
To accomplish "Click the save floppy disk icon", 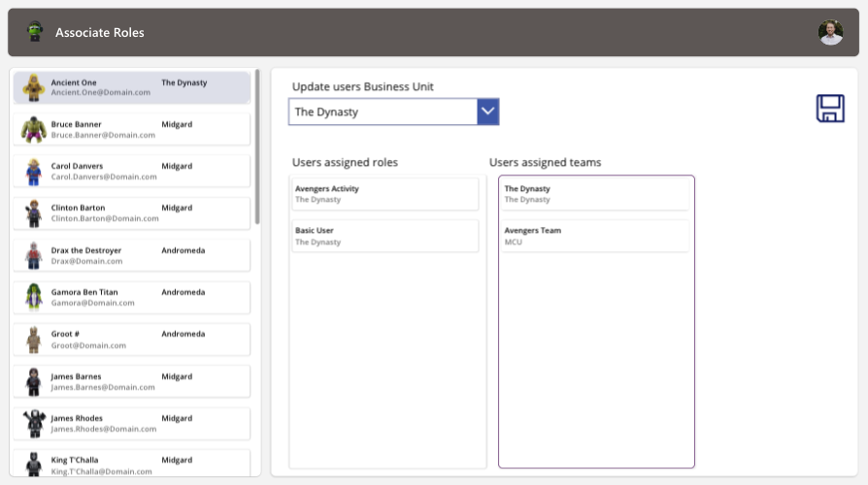I will point(830,109).
